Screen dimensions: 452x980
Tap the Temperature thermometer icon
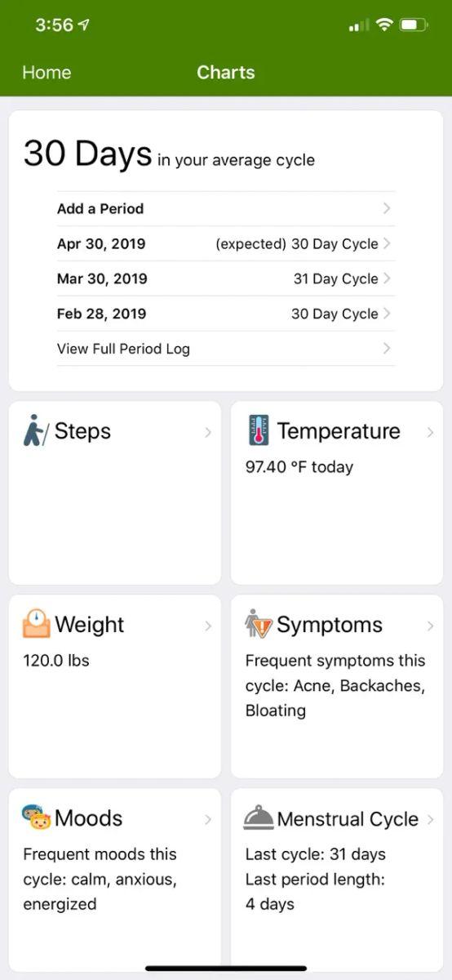[259, 430]
